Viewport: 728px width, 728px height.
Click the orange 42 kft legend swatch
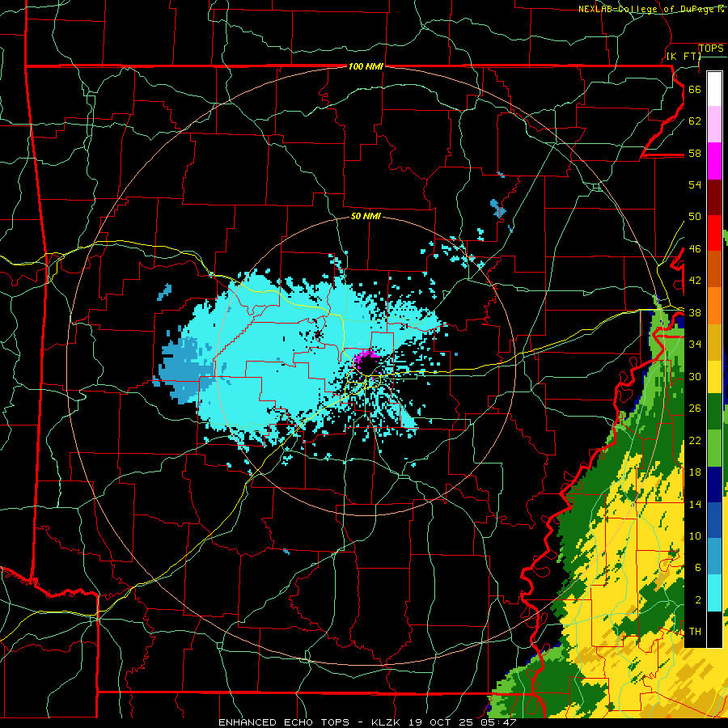(x=714, y=306)
